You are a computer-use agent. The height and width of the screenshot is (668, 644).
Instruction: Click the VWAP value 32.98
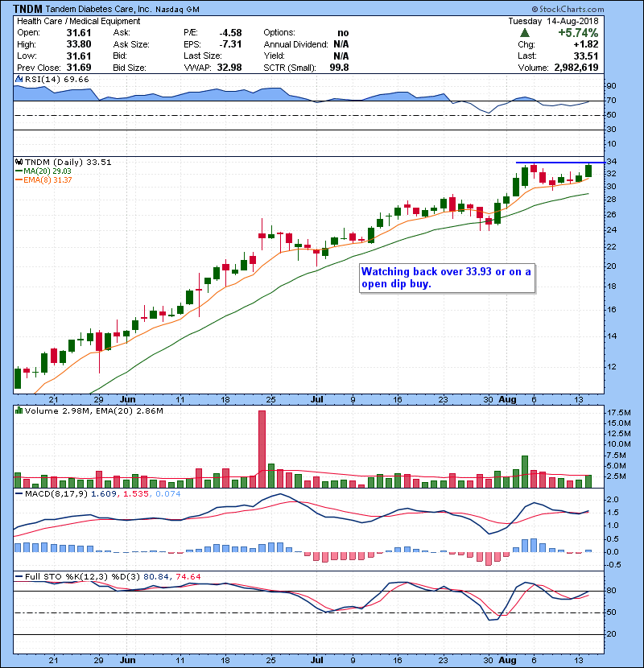229,68
